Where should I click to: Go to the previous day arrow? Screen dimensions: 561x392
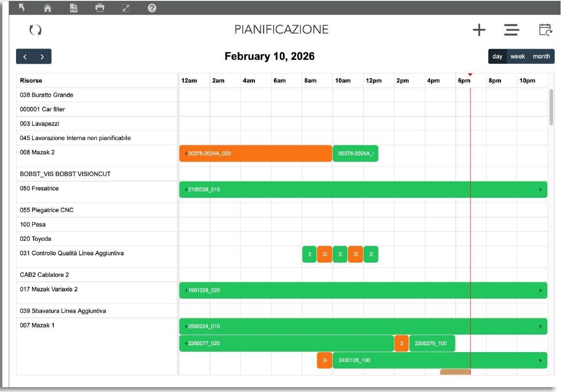pyautogui.click(x=25, y=56)
